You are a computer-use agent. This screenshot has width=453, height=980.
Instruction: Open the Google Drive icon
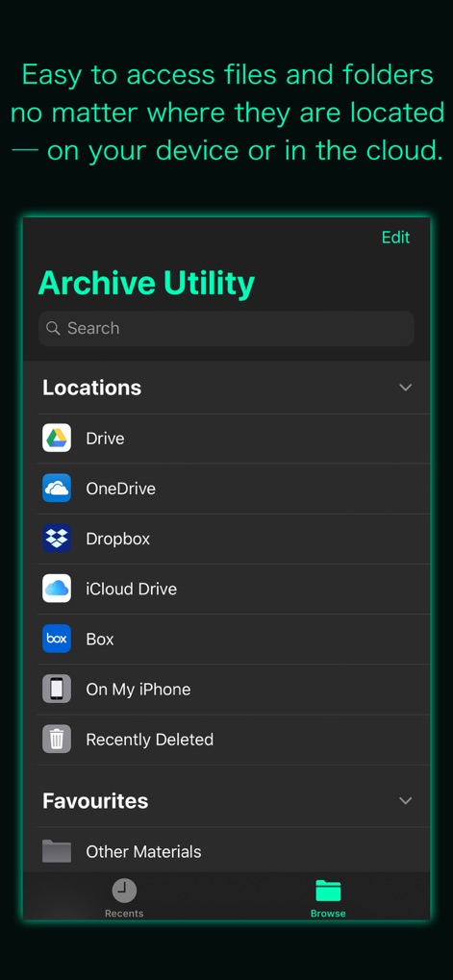click(x=56, y=438)
